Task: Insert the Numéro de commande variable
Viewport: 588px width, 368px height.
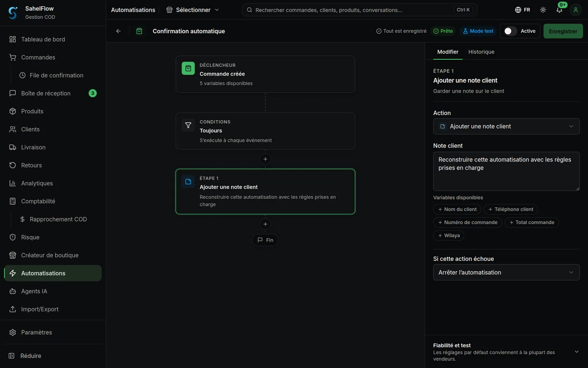Action: click(x=468, y=222)
